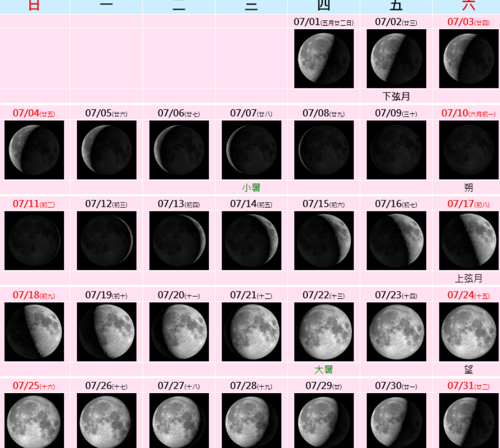This screenshot has width=500, height=448.
Task: Click the 07/23 date heading
Action: [x=396, y=295]
